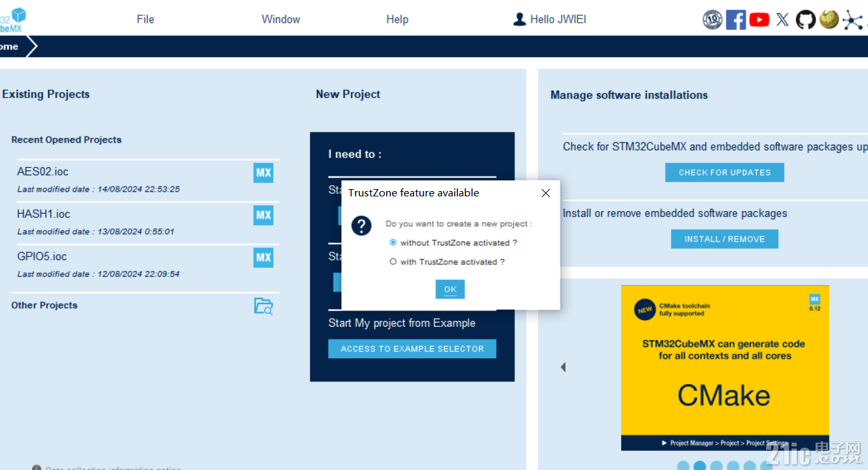Open the GitHub icon
868x470 pixels.
tap(805, 19)
